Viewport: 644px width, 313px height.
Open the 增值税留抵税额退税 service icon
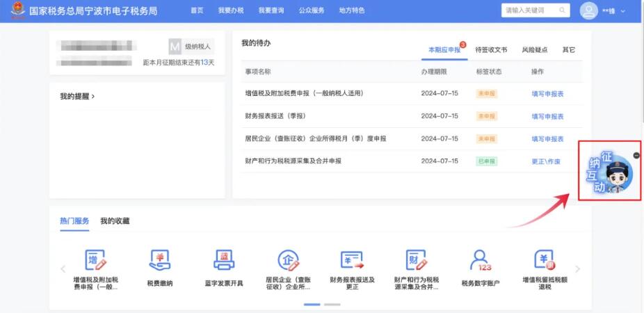pyautogui.click(x=545, y=261)
